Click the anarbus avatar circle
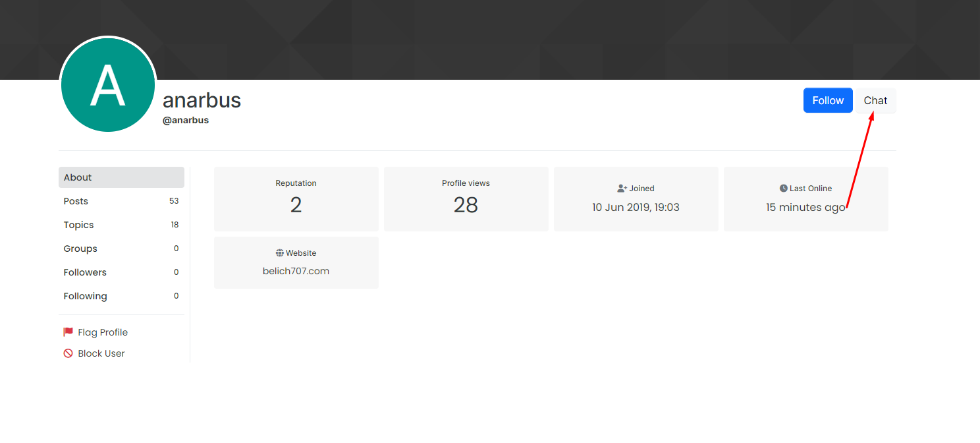Image resolution: width=980 pixels, height=443 pixels. (x=108, y=85)
